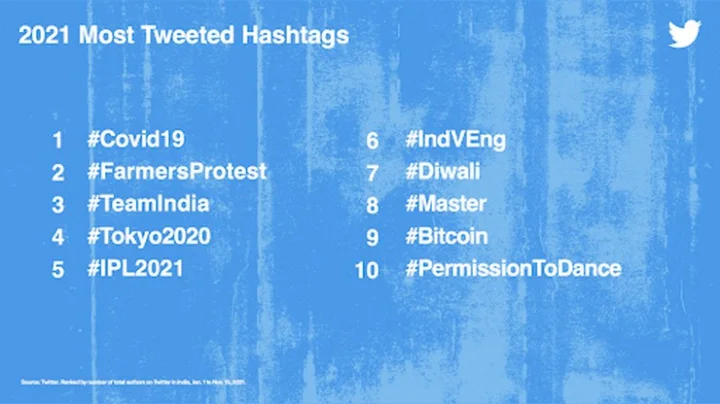Click rank number 3 beside #TeamIndia

58,205
